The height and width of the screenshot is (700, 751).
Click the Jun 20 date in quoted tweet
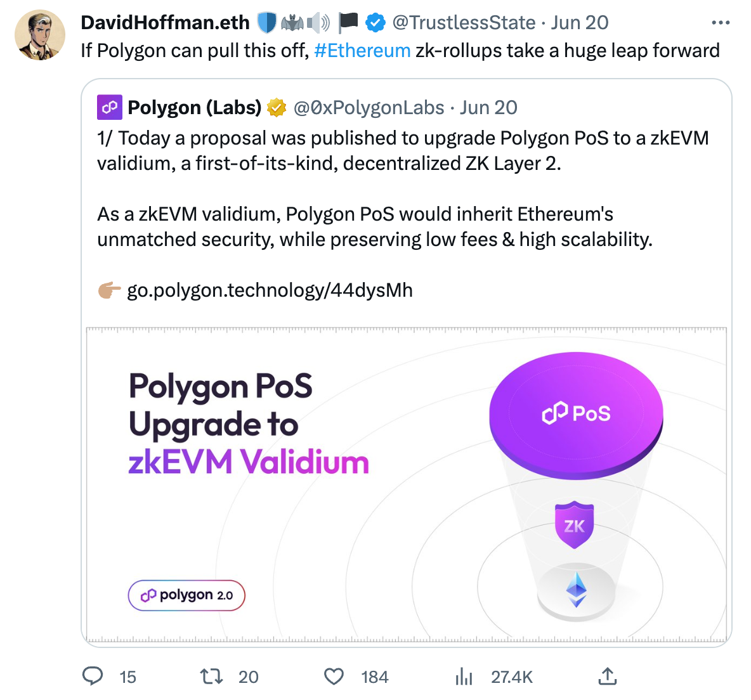click(488, 108)
